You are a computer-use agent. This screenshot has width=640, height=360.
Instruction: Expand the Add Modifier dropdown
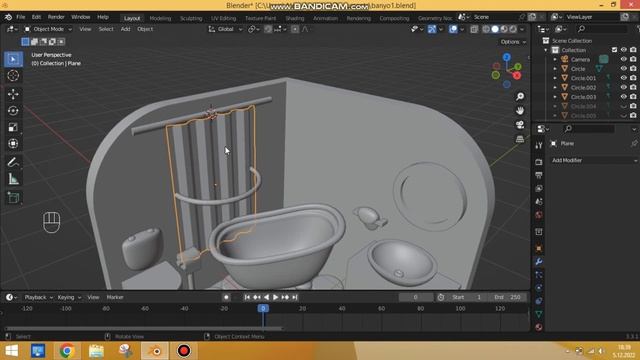point(594,160)
